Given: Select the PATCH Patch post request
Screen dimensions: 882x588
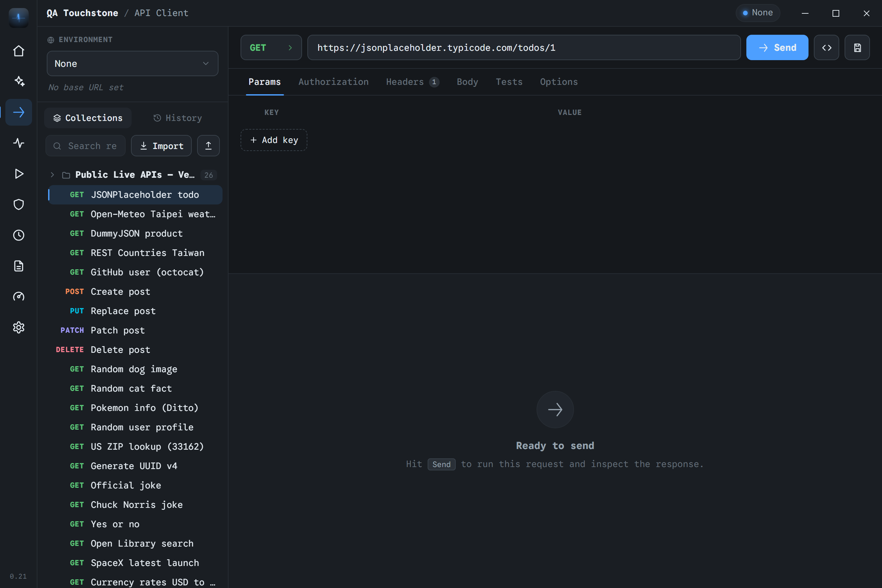Looking at the screenshot, I should click(x=135, y=330).
